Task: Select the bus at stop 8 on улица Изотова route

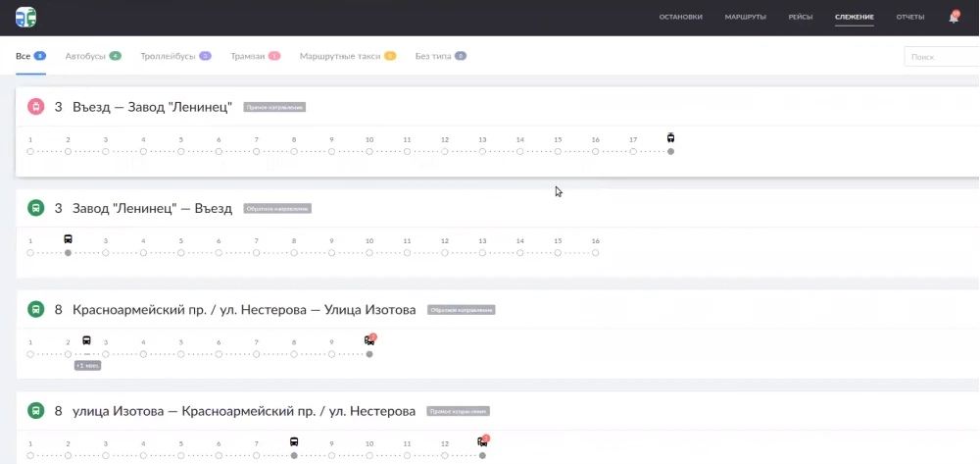Action: click(x=294, y=442)
